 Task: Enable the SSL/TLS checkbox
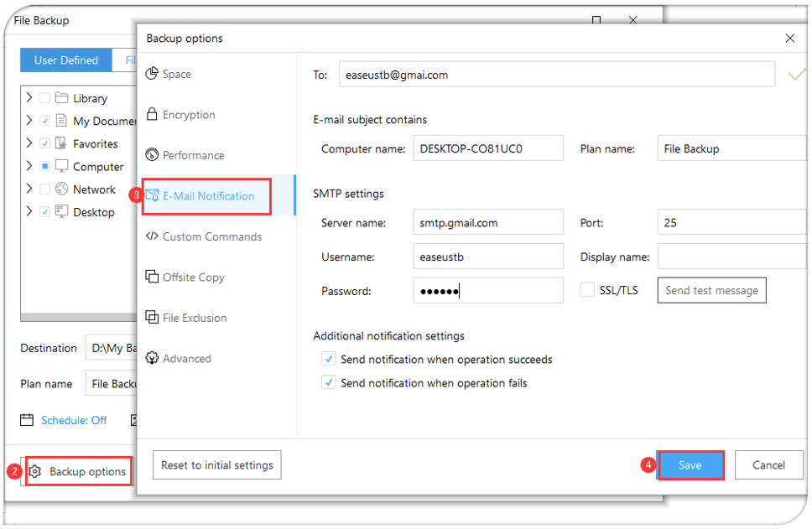[587, 290]
